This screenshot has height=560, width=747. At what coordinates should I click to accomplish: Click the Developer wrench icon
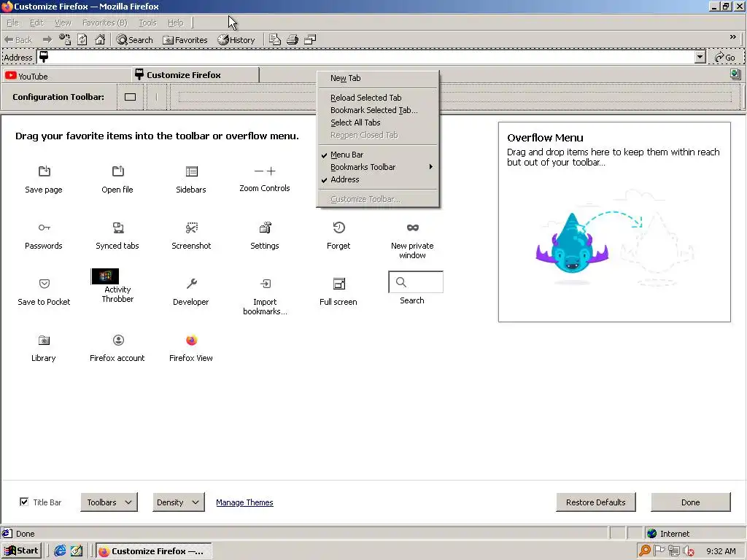pos(192,284)
